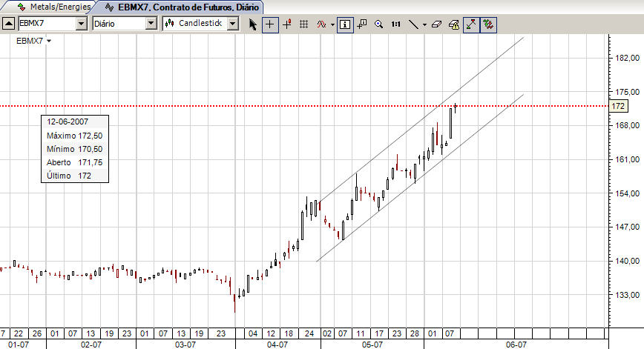This screenshot has height=349, width=644.
Task: Expand the indicators icon dropdown arrow
Action: [332, 24]
